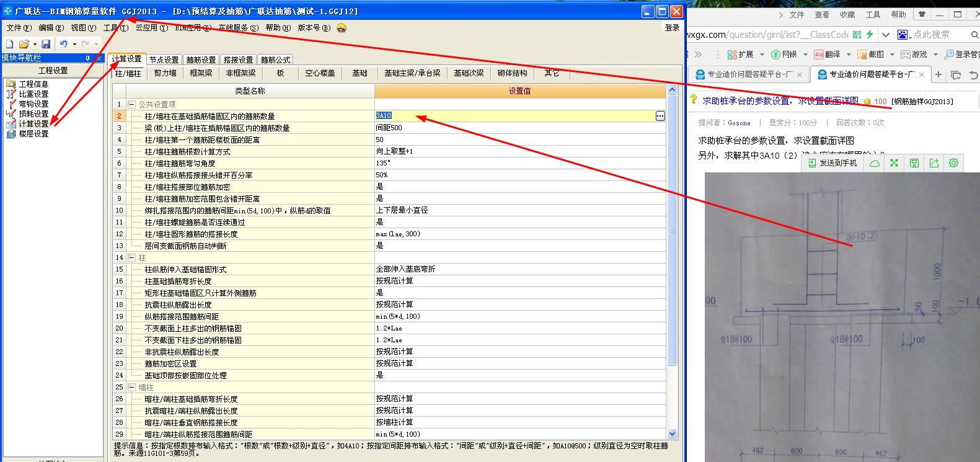Click the green fullscreen arrows icon
Image resolution: width=980 pixels, height=462 pixels.
pyautogui.click(x=894, y=163)
